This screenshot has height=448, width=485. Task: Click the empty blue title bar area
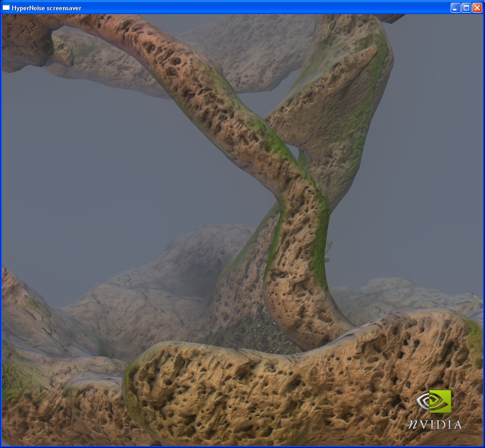263,8
